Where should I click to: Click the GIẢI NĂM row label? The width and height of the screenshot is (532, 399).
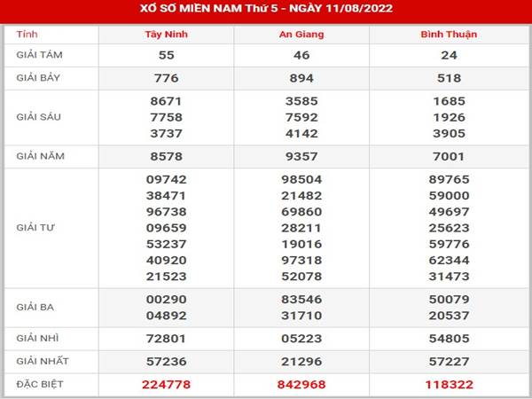coord(40,155)
